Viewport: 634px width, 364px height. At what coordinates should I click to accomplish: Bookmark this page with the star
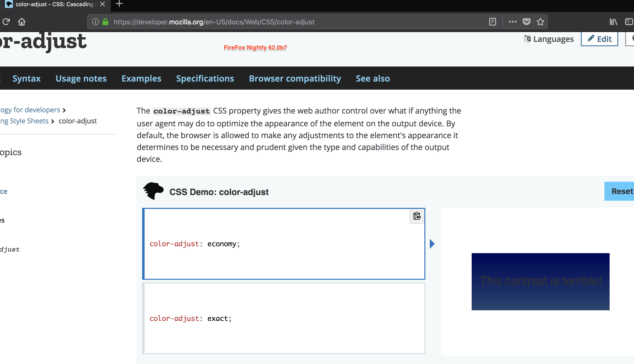point(540,22)
